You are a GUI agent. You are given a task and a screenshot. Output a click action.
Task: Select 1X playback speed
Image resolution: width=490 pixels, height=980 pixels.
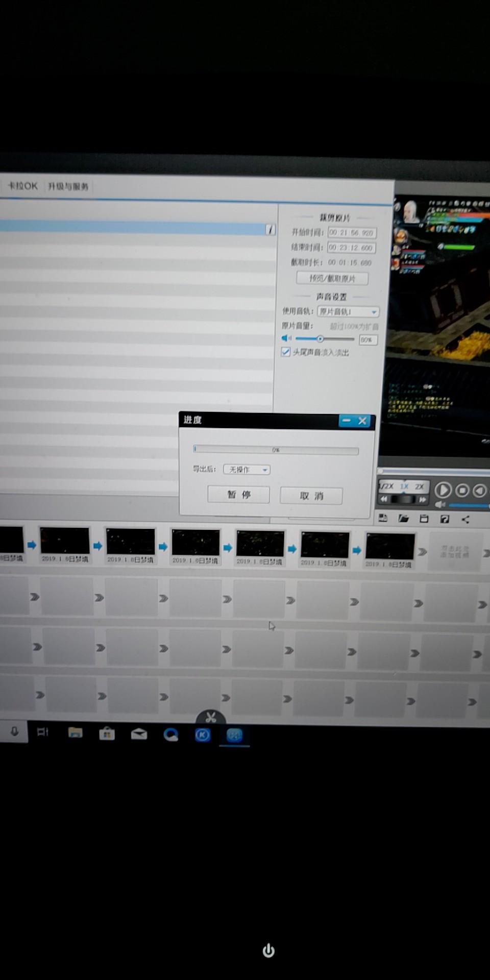(404, 486)
